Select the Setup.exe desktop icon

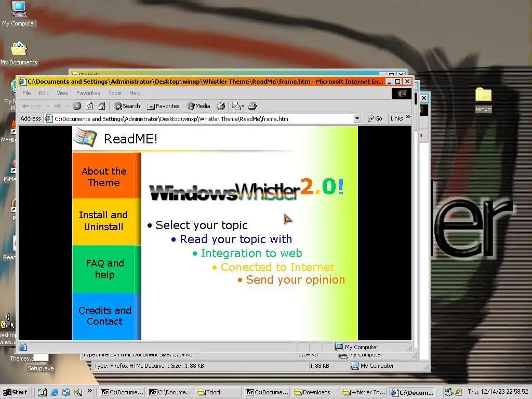[41, 362]
